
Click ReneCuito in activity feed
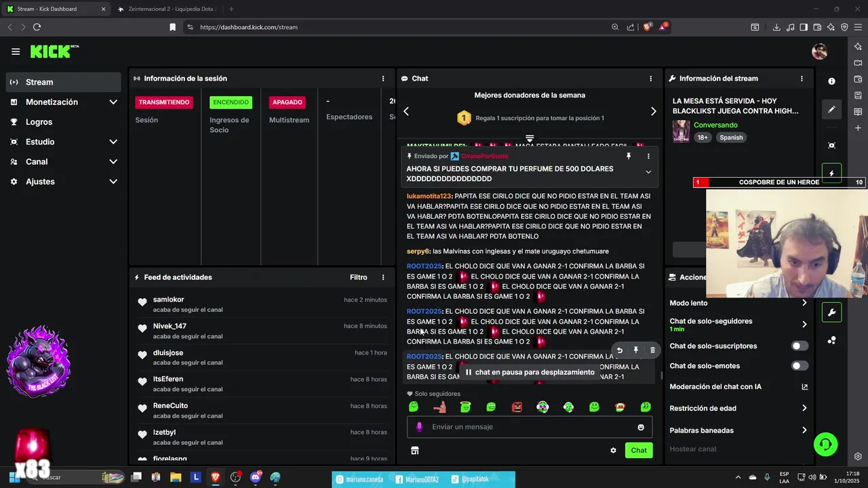[x=170, y=405]
